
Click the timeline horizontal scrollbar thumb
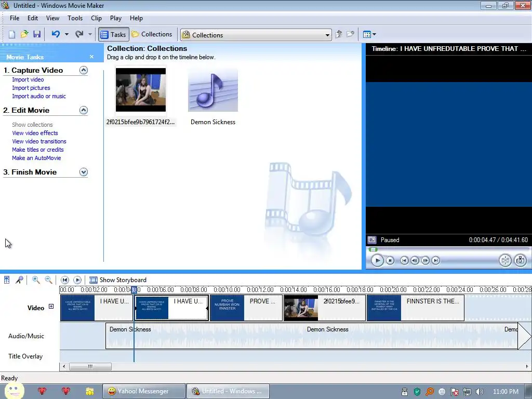(90, 366)
